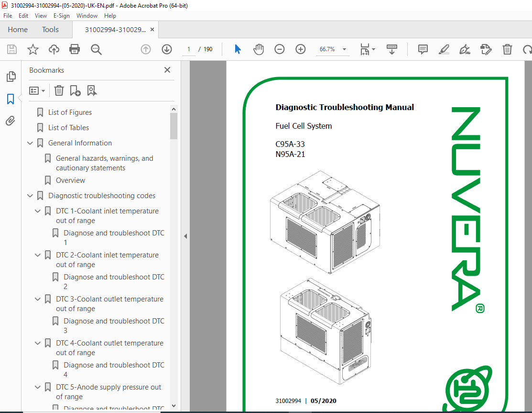Click the Save file icon
The height and width of the screenshot is (413, 532).
tap(12, 49)
